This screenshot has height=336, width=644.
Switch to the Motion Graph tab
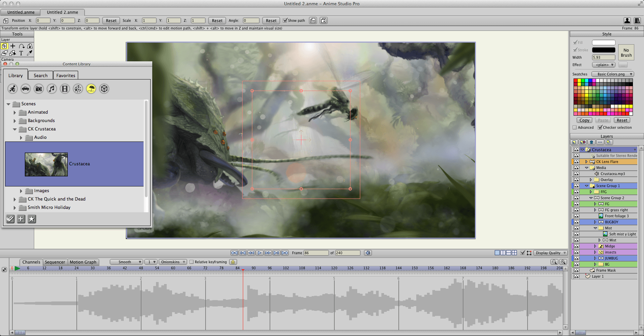point(83,262)
